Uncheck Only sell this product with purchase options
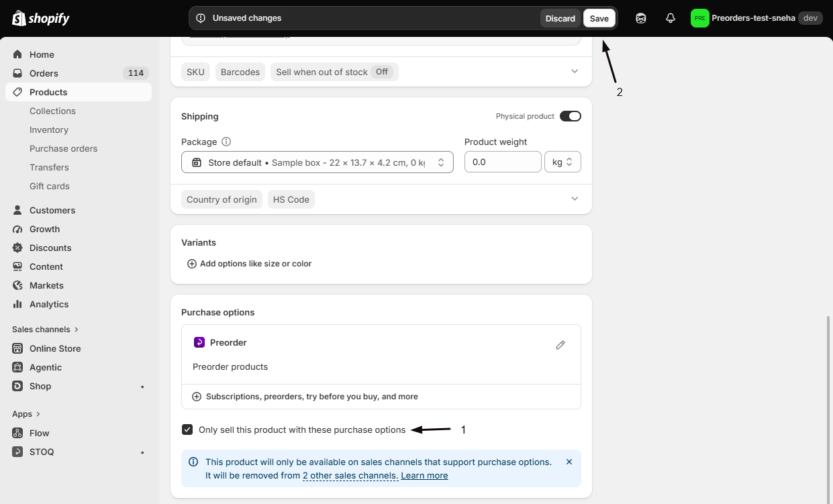The width and height of the screenshot is (833, 504). (187, 430)
